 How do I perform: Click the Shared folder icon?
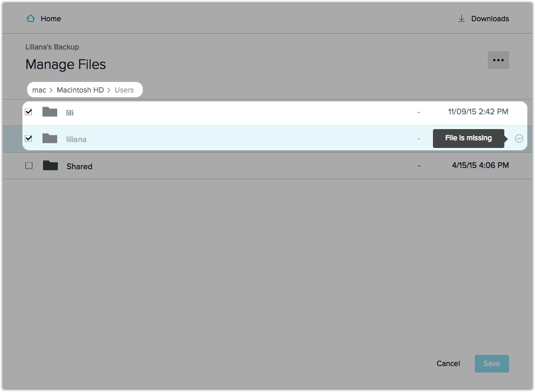point(50,165)
